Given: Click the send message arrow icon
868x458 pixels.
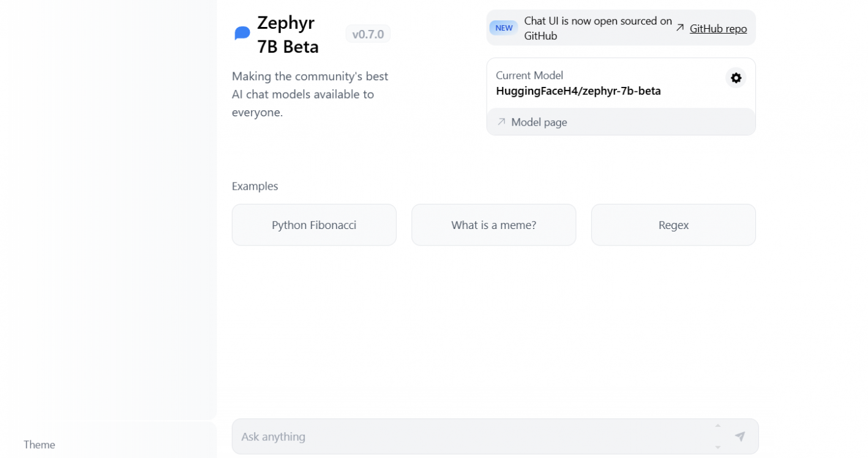Looking at the screenshot, I should pos(740,436).
